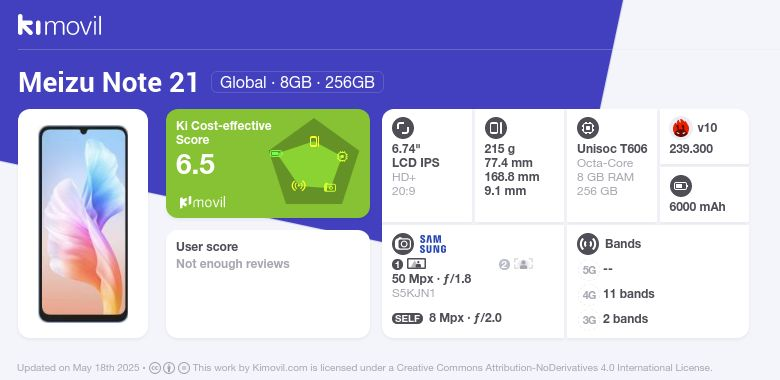Viewport: 780px width, 380px height.
Task: Click the battery capacity icon
Action: pyautogui.click(x=681, y=186)
